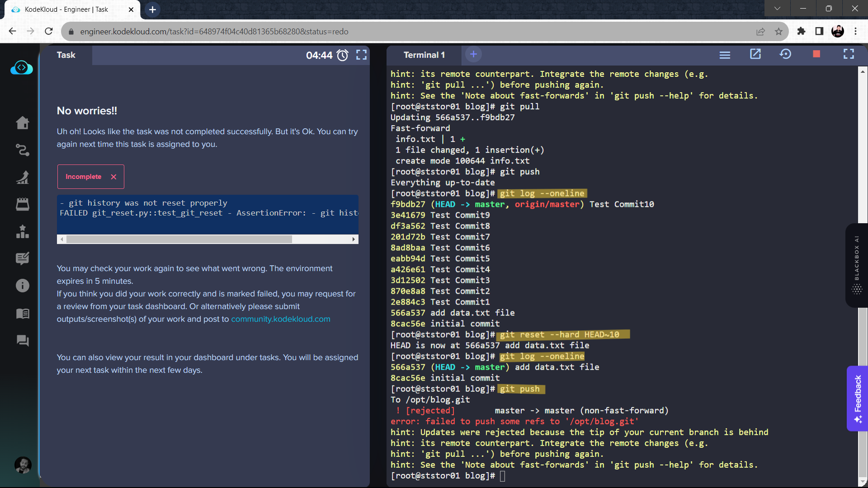The image size is (868, 488).
Task: Open the terminal hamburger menu
Action: click(725, 55)
